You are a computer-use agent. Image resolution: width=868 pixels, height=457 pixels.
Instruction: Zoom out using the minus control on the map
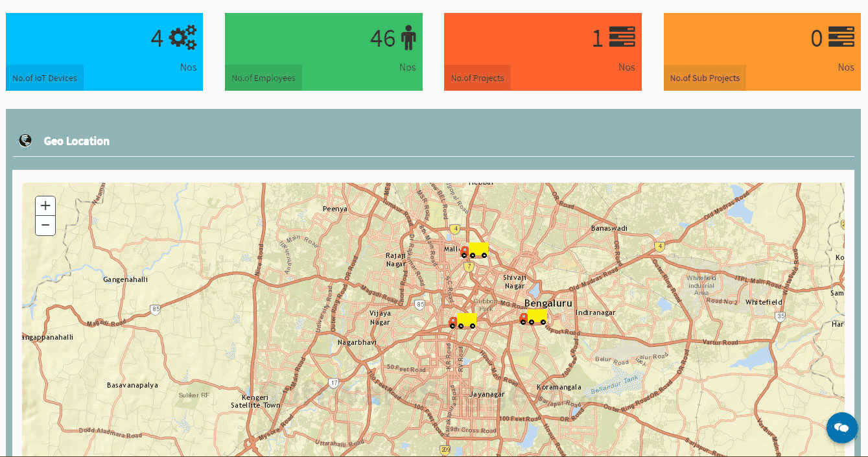[45, 226]
